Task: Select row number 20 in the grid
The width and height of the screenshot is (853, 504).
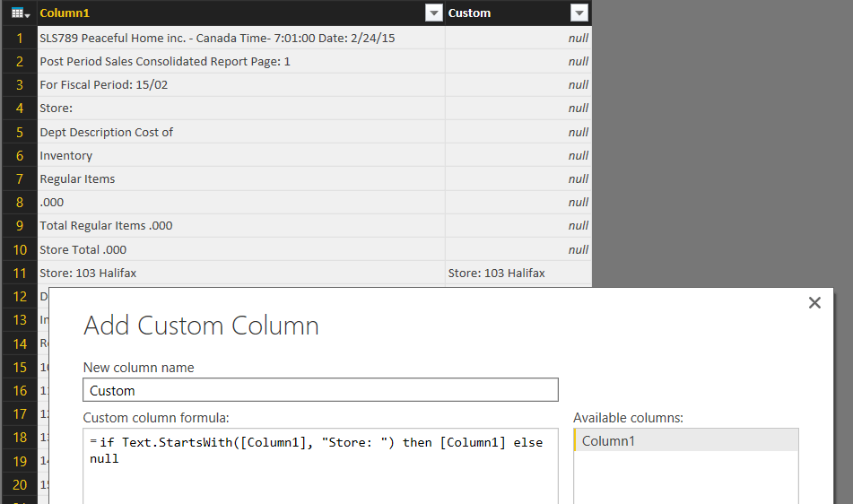Action: tap(19, 484)
